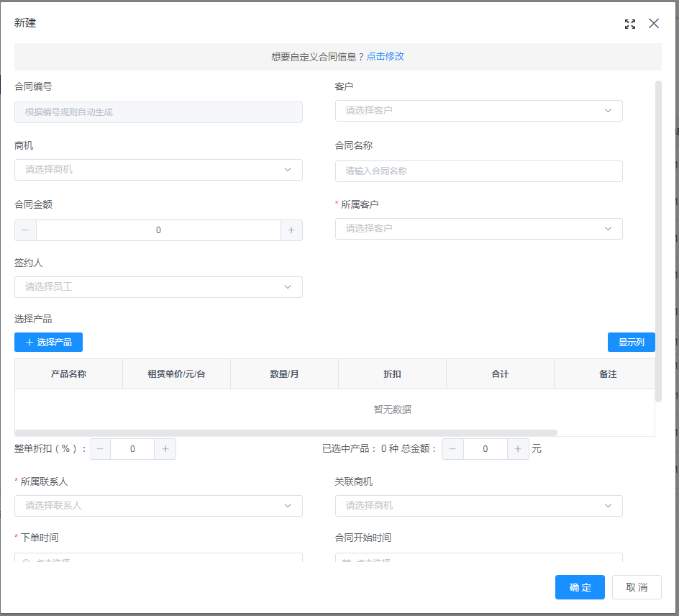Decrease 总金额 using the minus icon
This screenshot has height=616, width=679.
452,449
